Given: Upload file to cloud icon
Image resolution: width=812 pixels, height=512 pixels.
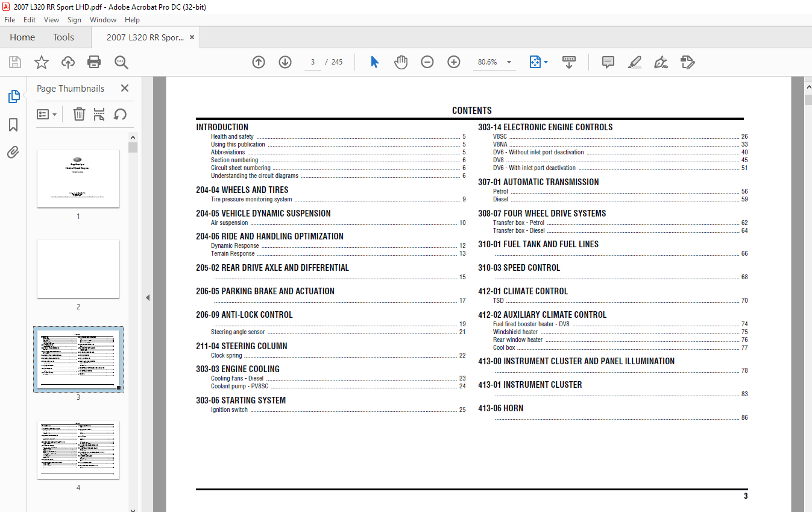Looking at the screenshot, I should pos(68,62).
